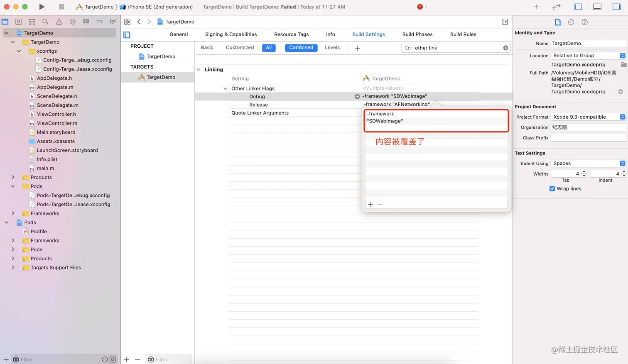Open the Source Control navigator
628x364 pixels.
18,22
